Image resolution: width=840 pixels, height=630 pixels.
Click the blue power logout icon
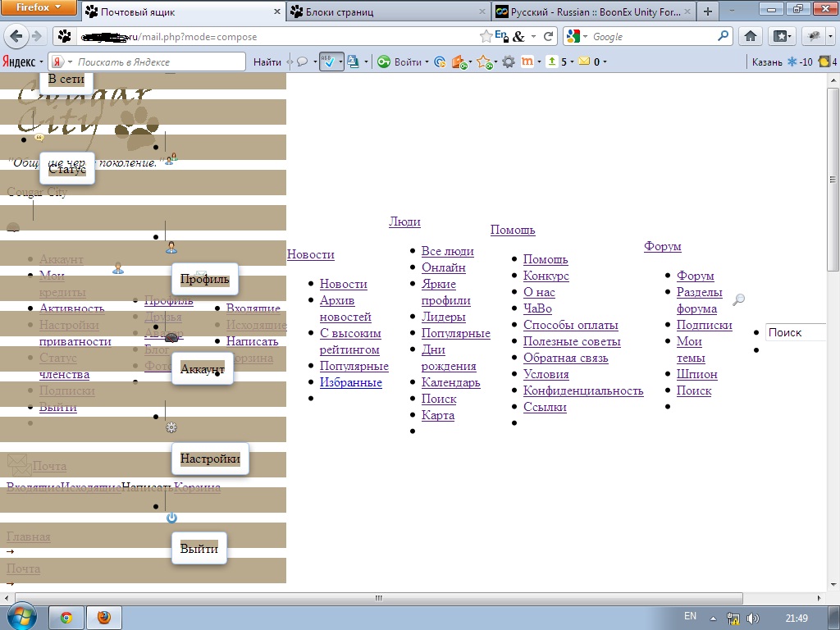[x=171, y=518]
